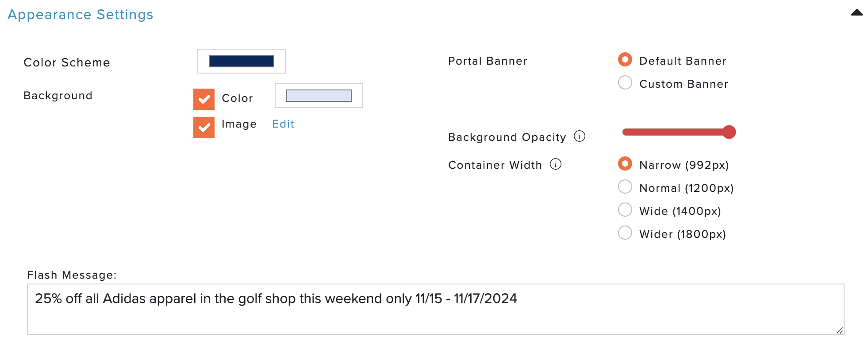Select the Default Banner radio button
Viewport: 868px width, 350px height.
pyautogui.click(x=625, y=59)
